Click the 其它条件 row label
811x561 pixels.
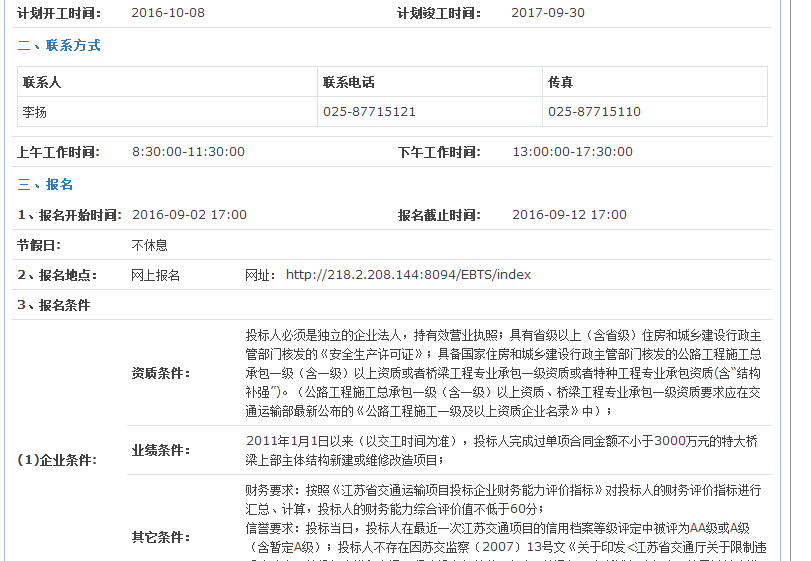[x=161, y=537]
